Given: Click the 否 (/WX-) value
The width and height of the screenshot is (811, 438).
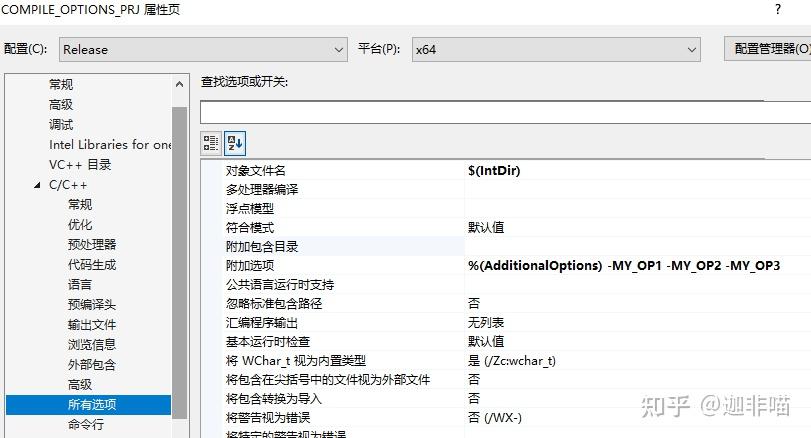Looking at the screenshot, I should click(495, 418).
